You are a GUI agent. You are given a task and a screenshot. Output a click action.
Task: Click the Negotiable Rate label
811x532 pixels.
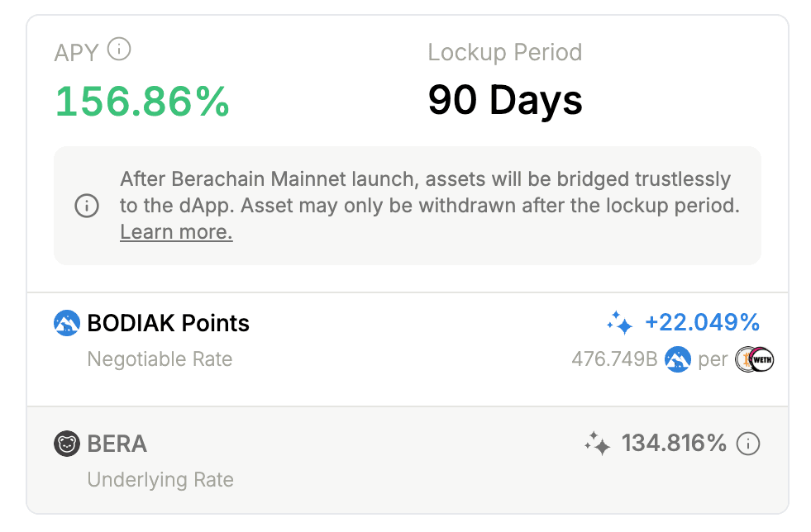160,359
